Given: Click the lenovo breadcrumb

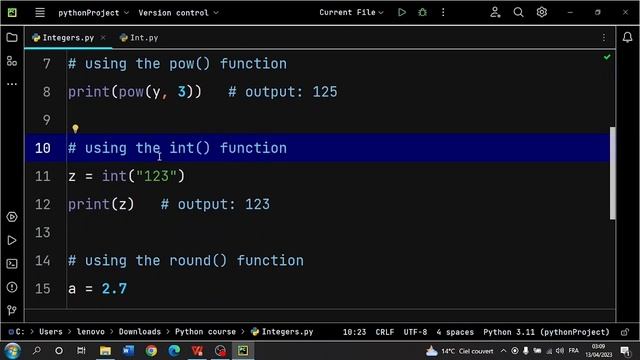Looking at the screenshot, I should click(91, 332).
